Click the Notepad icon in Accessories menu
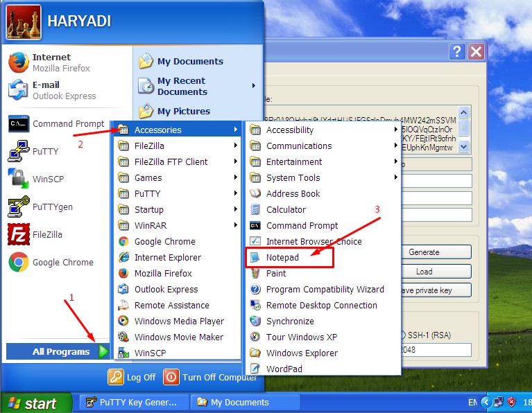The image size is (532, 413). 255,258
